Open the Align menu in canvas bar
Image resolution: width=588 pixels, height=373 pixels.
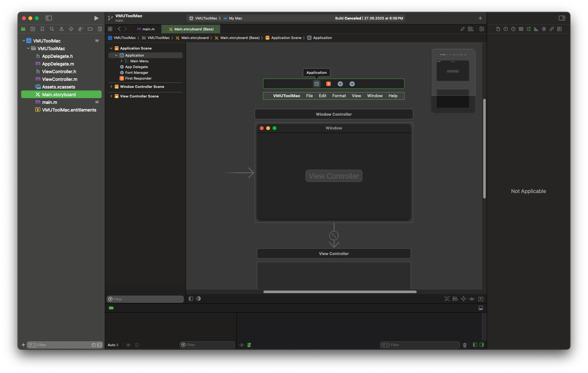[455, 299]
